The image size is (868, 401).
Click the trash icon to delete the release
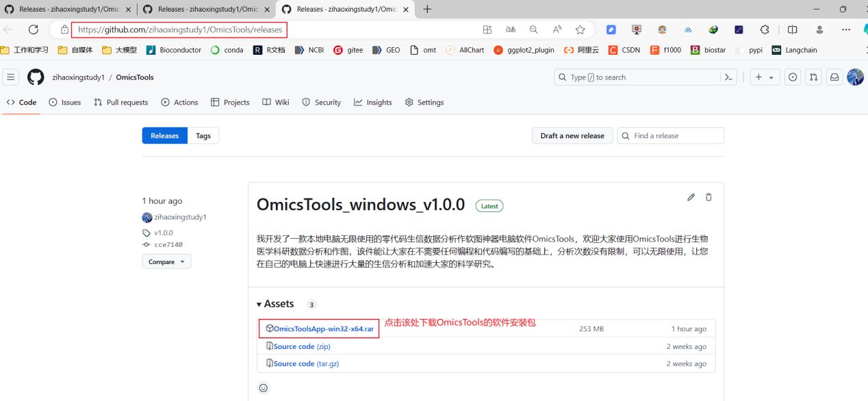709,197
